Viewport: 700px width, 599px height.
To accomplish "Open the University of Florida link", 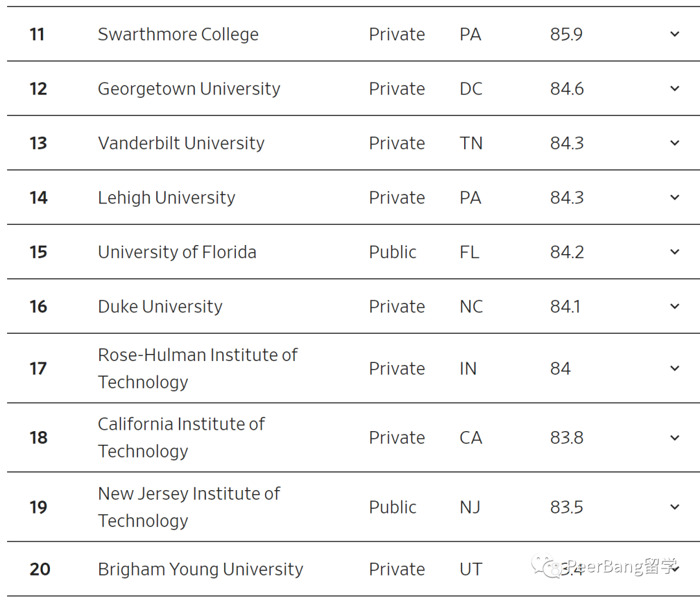I will [x=177, y=253].
